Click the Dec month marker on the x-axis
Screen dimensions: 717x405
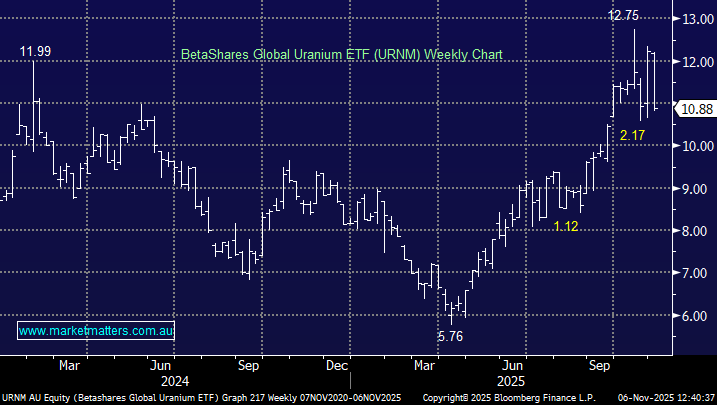click(336, 366)
